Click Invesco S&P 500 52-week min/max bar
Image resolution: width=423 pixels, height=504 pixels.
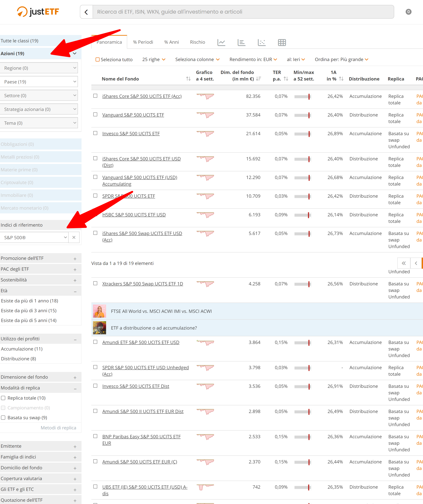pos(303,134)
